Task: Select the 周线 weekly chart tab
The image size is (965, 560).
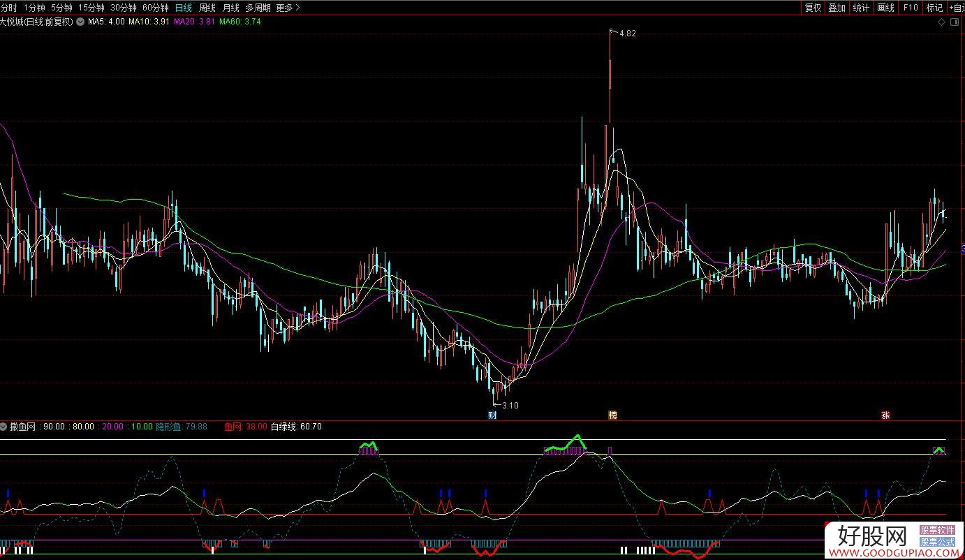Action: tap(207, 8)
